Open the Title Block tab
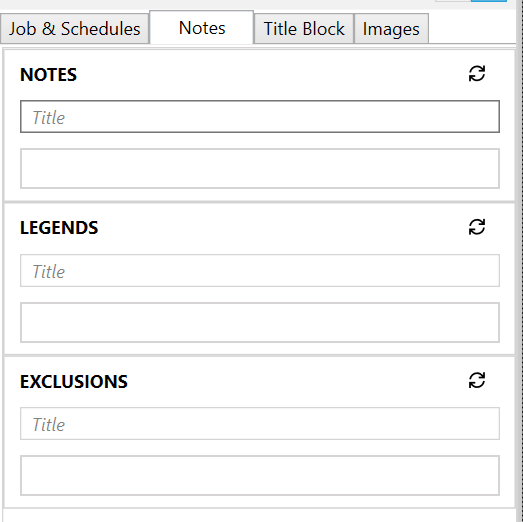Image resolution: width=523 pixels, height=522 pixels. 304,29
